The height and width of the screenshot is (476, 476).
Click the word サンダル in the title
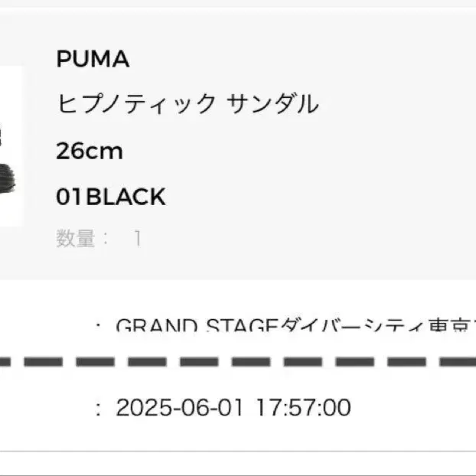(272, 104)
